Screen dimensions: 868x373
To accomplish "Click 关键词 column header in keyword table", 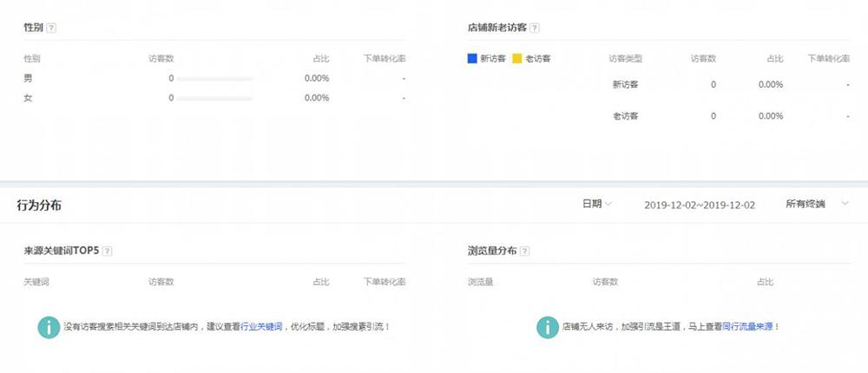I will click(x=36, y=282).
